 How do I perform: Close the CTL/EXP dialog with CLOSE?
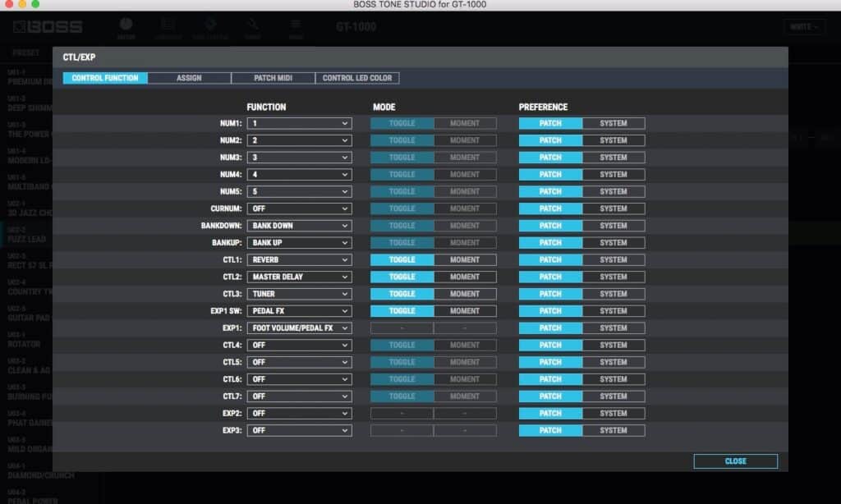pyautogui.click(x=735, y=461)
